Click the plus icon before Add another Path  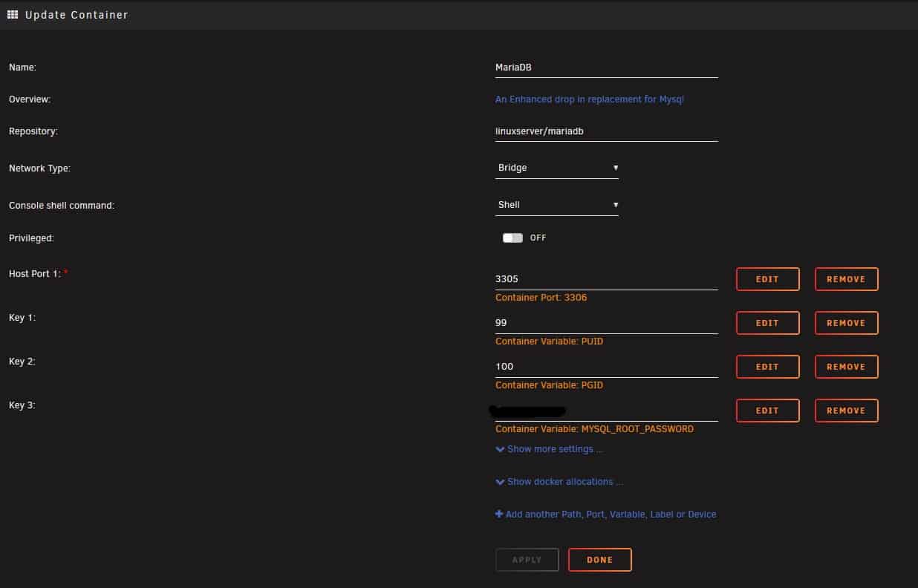coord(499,514)
